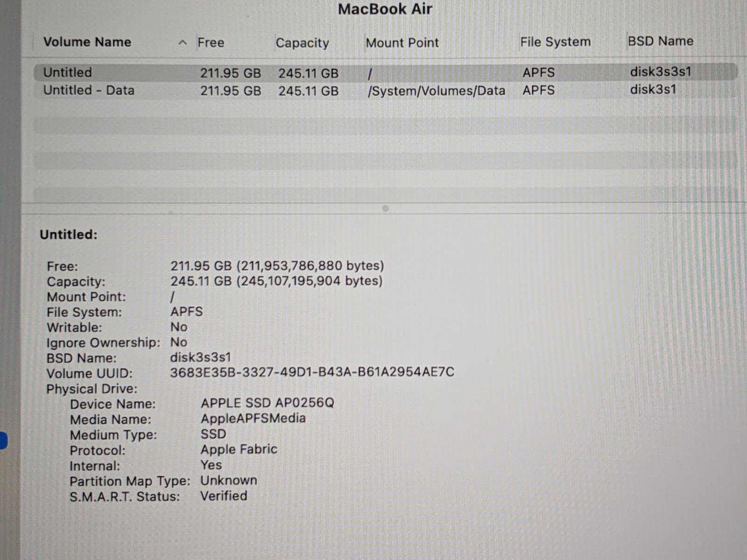The width and height of the screenshot is (747, 560).
Task: Click the Free bytes value in details
Action: (277, 266)
